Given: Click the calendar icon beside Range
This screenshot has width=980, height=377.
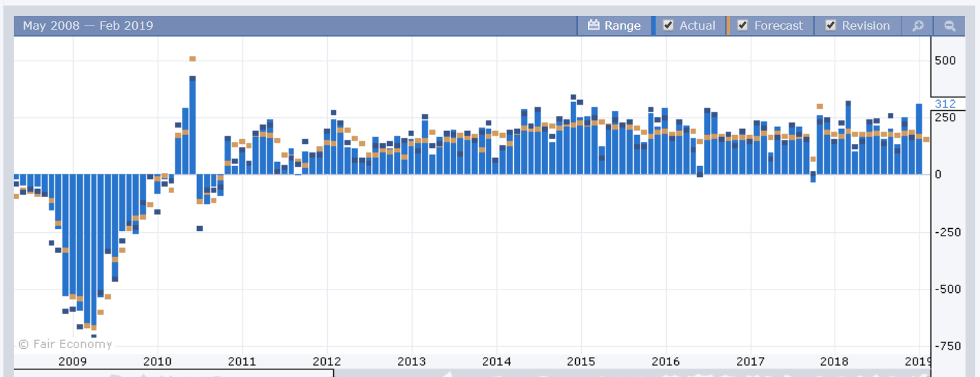Looking at the screenshot, I should point(594,26).
